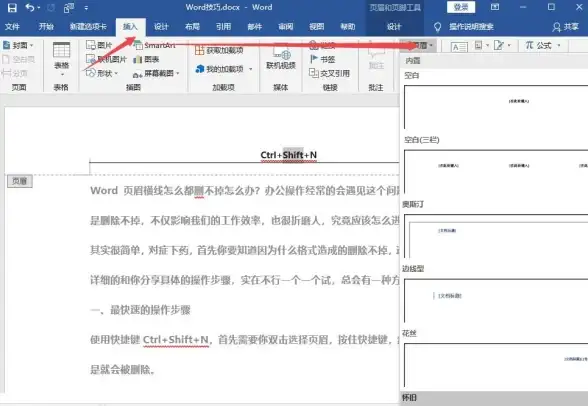Switch to the 引用 tab
The width and height of the screenshot is (588, 406).
[224, 27]
